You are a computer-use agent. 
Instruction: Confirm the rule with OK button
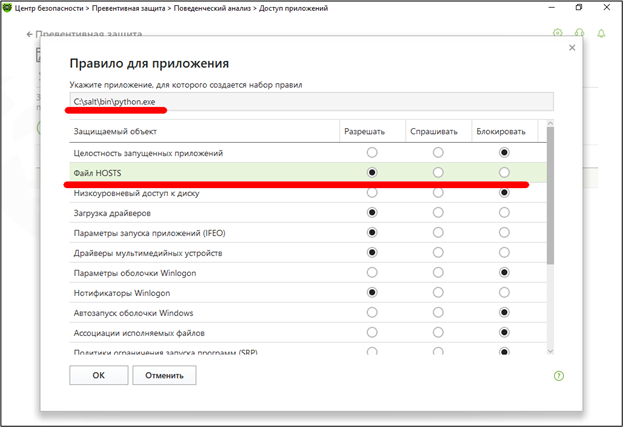tap(98, 375)
